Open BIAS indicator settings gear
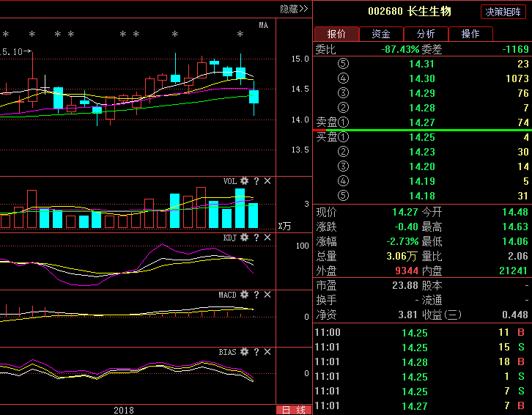Image resolution: width=532 pixels, height=415 pixels. [x=245, y=352]
